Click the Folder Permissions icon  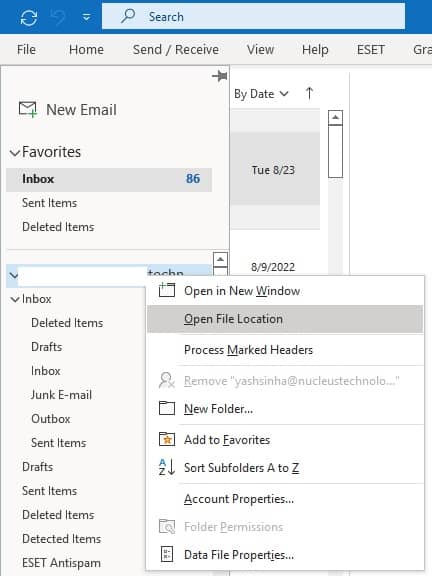click(167, 526)
